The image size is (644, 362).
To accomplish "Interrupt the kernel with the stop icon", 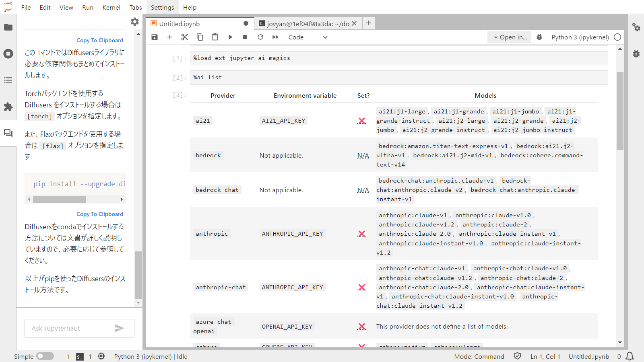I will point(245,37).
